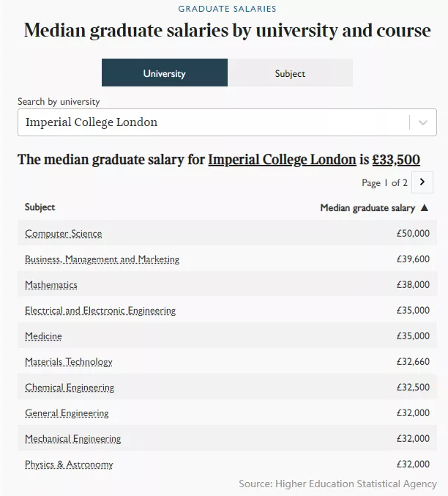Open Business, Management and Marketing link
The height and width of the screenshot is (496, 448).
[x=102, y=259]
